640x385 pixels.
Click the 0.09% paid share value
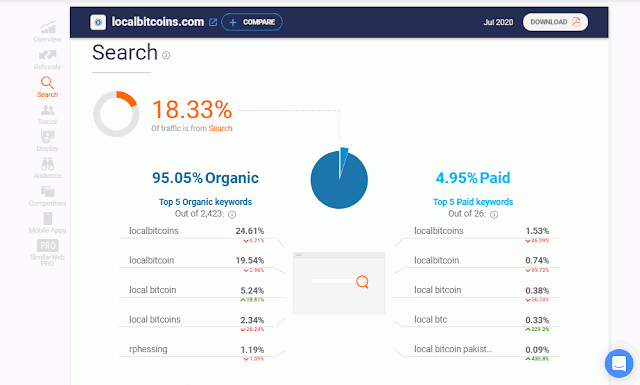(537, 350)
